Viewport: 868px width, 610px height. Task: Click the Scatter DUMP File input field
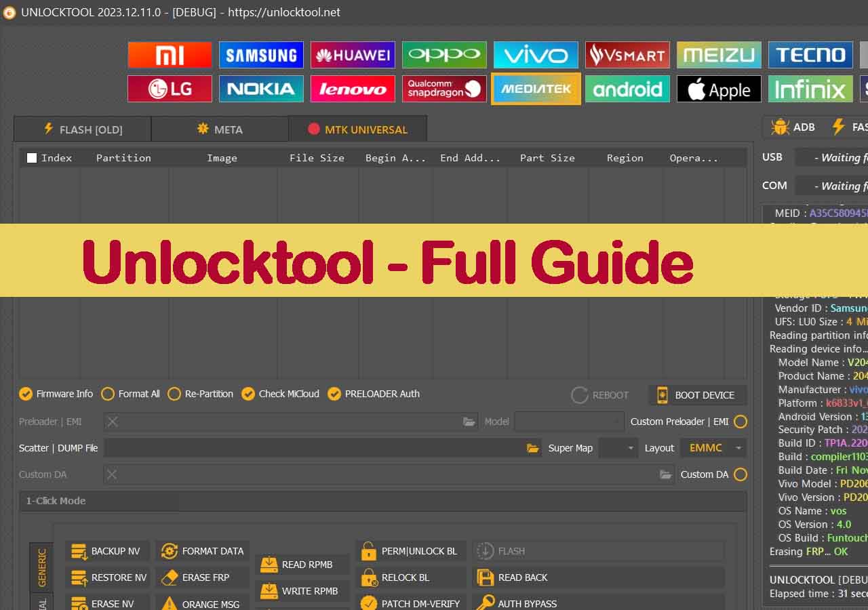(312, 448)
